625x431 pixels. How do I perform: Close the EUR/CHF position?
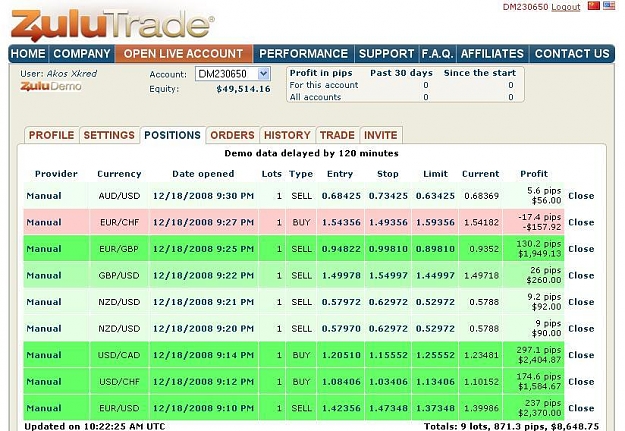(x=581, y=222)
